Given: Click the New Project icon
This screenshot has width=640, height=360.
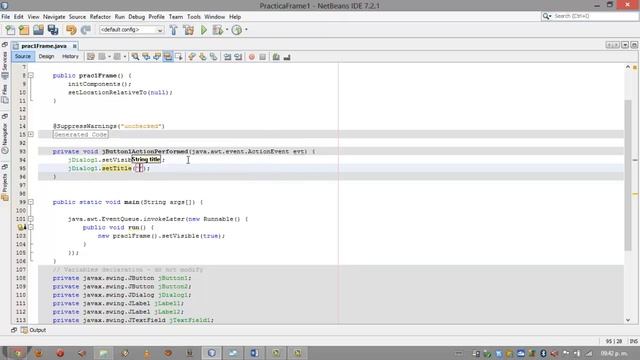Looking at the screenshot, I should tap(24, 30).
